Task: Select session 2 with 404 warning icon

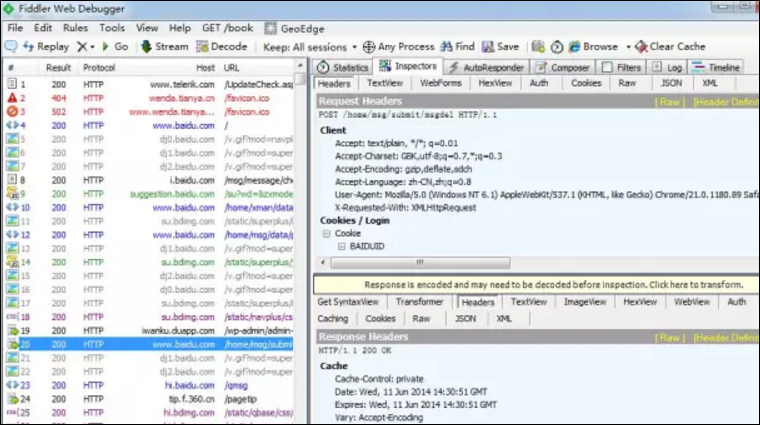Action: [12, 98]
